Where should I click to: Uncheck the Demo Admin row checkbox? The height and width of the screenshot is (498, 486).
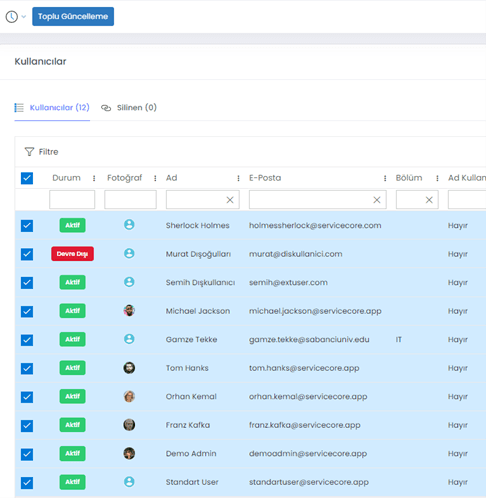(x=27, y=454)
